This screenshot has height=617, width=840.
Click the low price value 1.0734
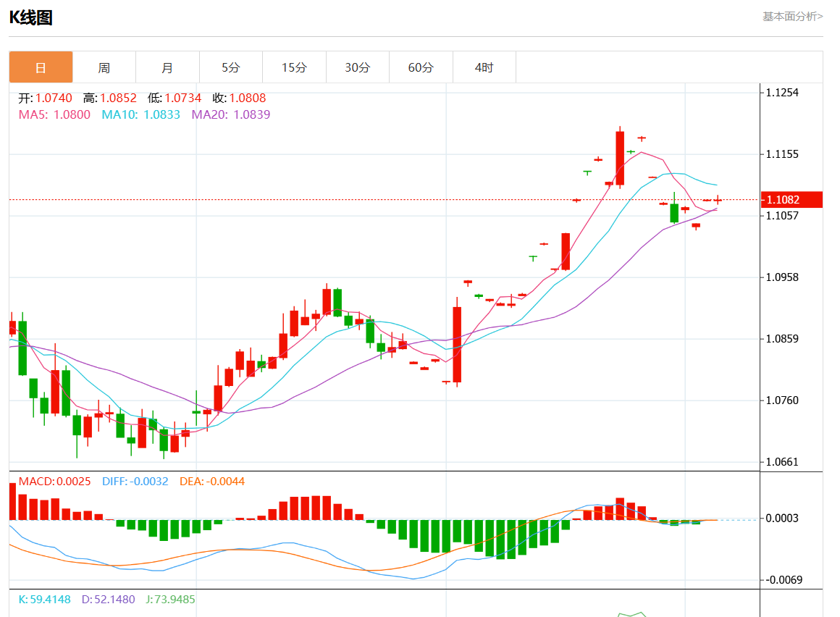(182, 98)
